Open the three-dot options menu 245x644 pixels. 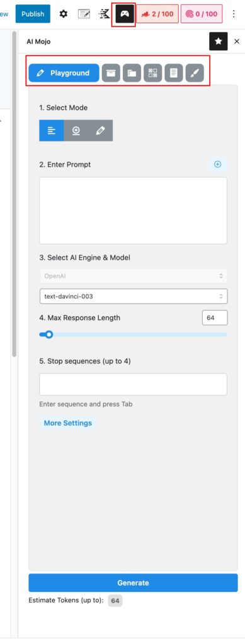(234, 14)
